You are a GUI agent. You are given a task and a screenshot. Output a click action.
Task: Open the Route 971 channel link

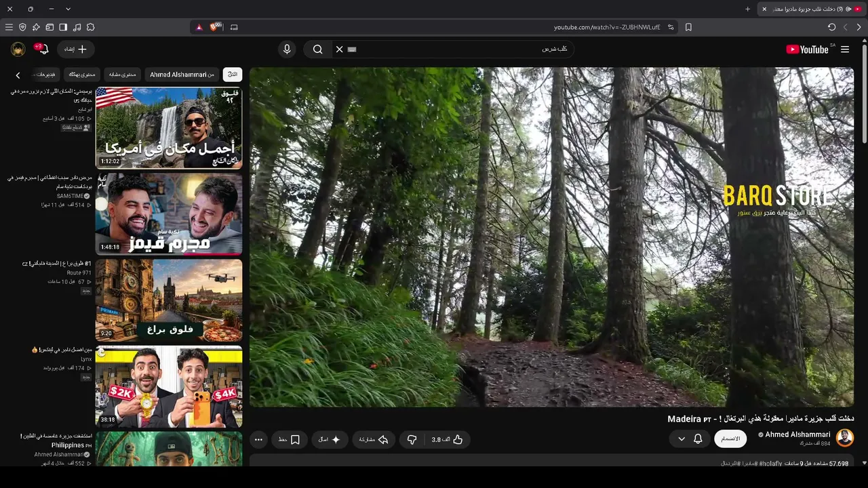tap(79, 273)
